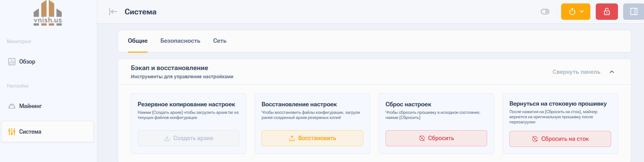The width and height of the screenshot is (644, 162).
Task: Open the Майнинг settings page
Action: tap(48, 106)
